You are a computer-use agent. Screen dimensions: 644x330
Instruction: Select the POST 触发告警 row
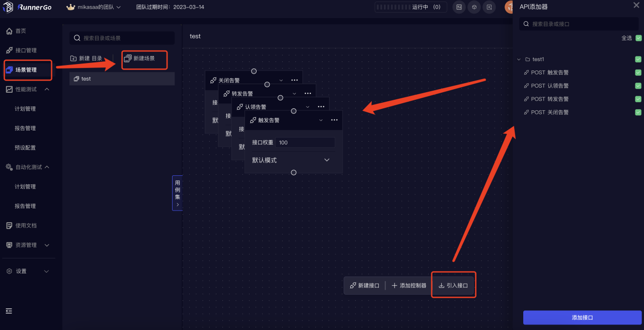[579, 73]
